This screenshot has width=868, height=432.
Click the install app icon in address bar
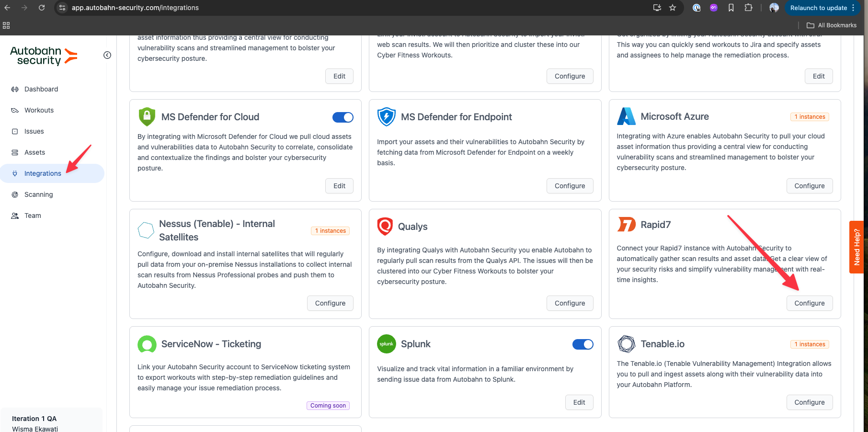pos(657,8)
